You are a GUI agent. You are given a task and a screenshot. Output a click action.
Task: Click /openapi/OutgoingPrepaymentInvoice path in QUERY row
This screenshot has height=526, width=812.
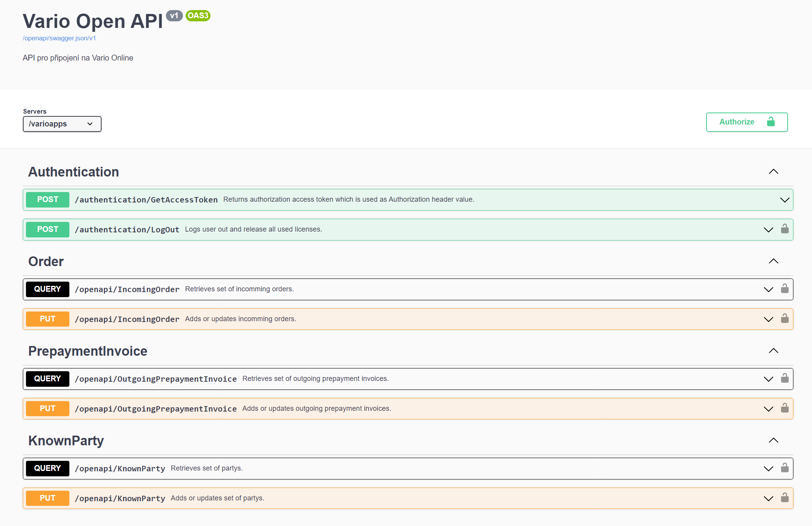(x=156, y=379)
